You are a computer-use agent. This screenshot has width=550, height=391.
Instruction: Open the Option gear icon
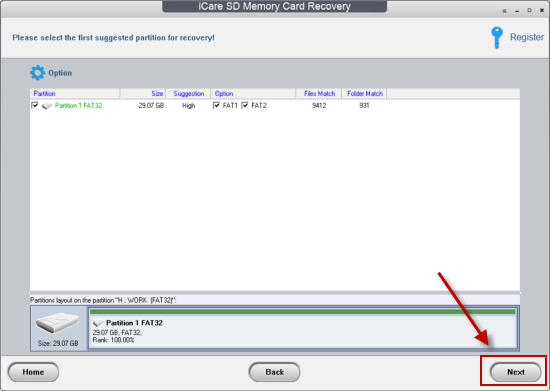click(x=37, y=73)
